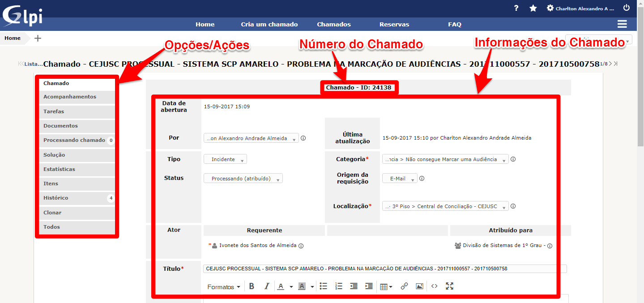
Task: Open the Tipo dropdown showing Incidente
Action: coord(225,159)
